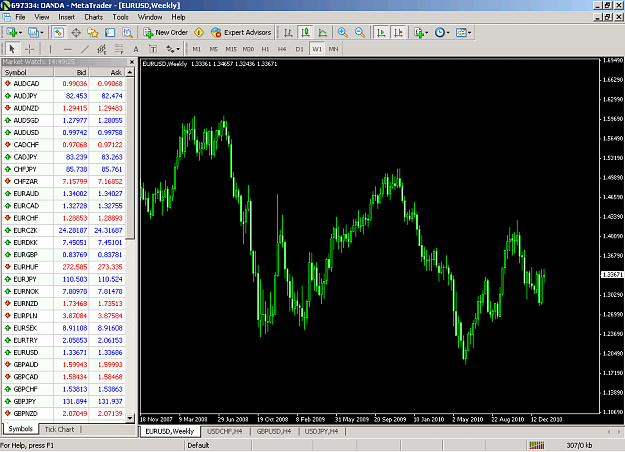This screenshot has width=625, height=452.
Task: Select the crosshair tool
Action: (x=29, y=49)
